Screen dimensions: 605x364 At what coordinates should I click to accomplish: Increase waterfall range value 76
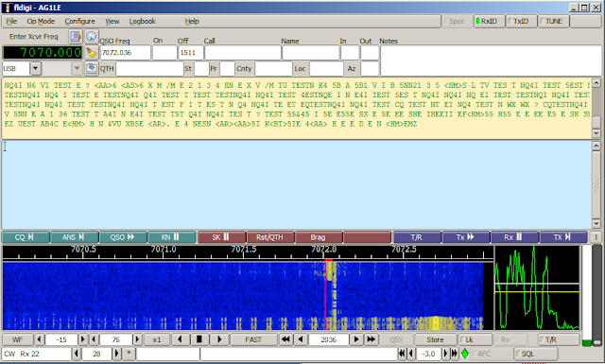click(137, 339)
